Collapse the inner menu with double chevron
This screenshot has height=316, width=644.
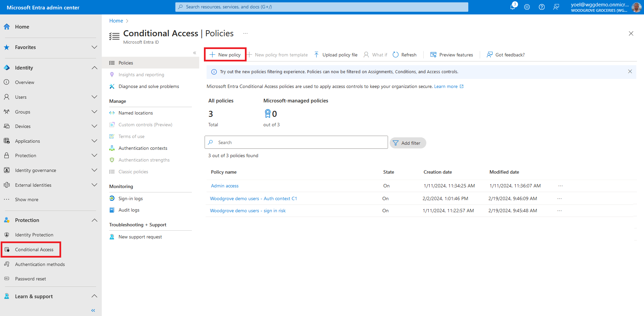(195, 53)
